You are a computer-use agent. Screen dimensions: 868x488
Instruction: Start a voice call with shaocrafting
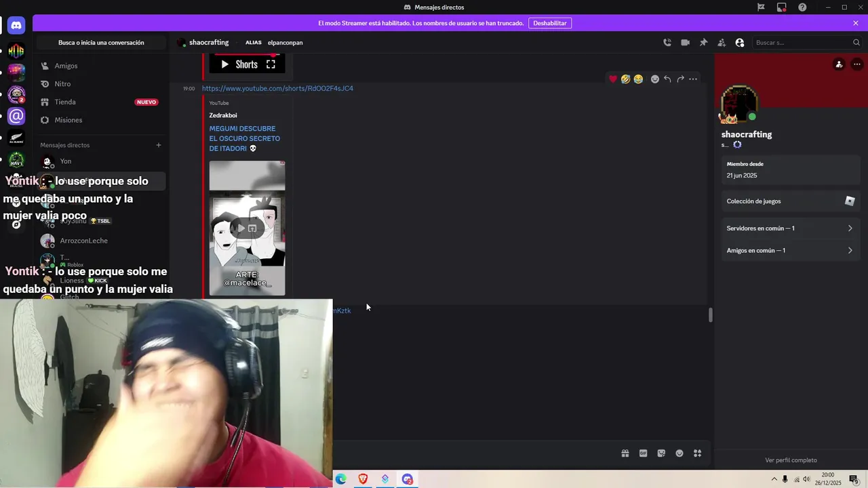pyautogui.click(x=667, y=43)
